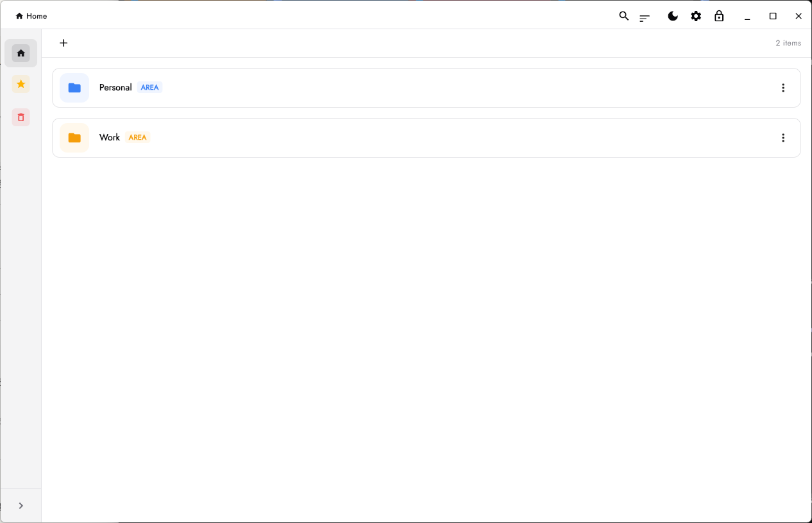Viewport: 812px width, 523px height.
Task: Add a new item with plus icon
Action: 63,43
